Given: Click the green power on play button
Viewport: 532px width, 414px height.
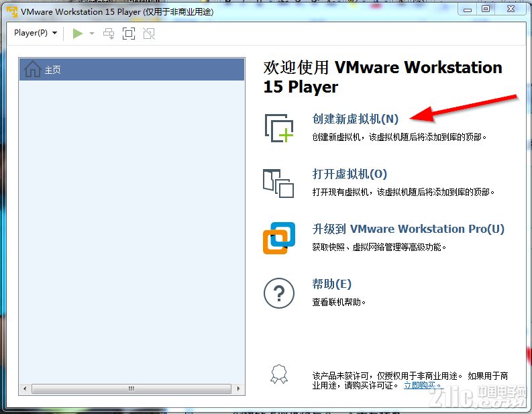Looking at the screenshot, I should (78, 34).
